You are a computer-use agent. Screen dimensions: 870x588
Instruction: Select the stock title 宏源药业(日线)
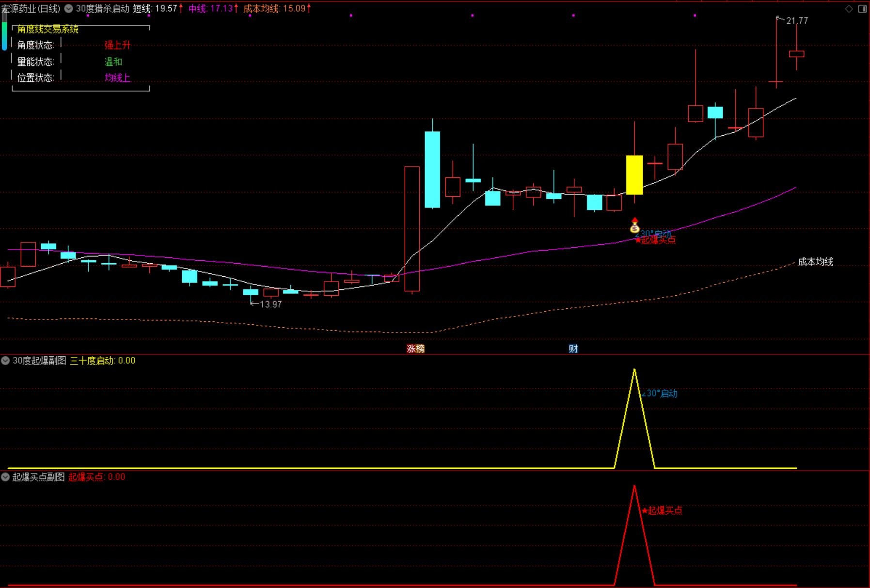click(31, 8)
